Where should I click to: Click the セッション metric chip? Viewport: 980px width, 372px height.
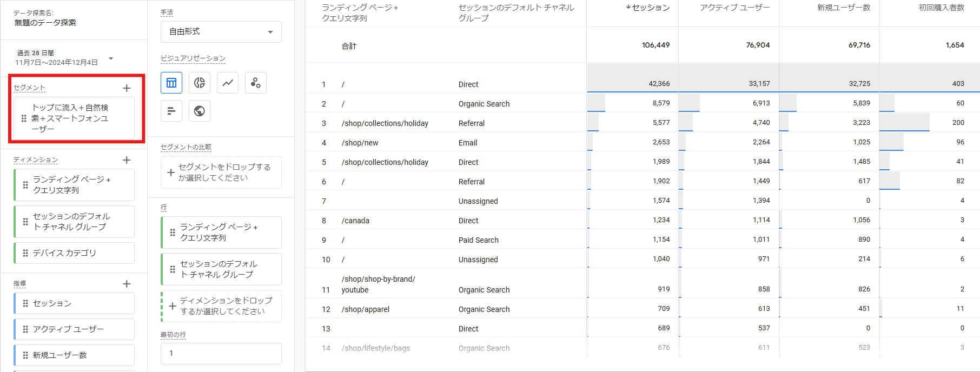pos(74,303)
